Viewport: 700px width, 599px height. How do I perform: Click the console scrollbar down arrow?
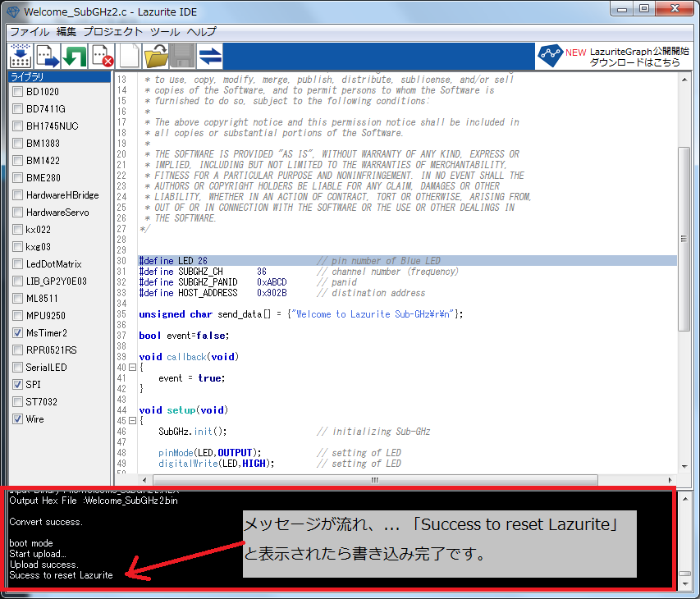685,584
